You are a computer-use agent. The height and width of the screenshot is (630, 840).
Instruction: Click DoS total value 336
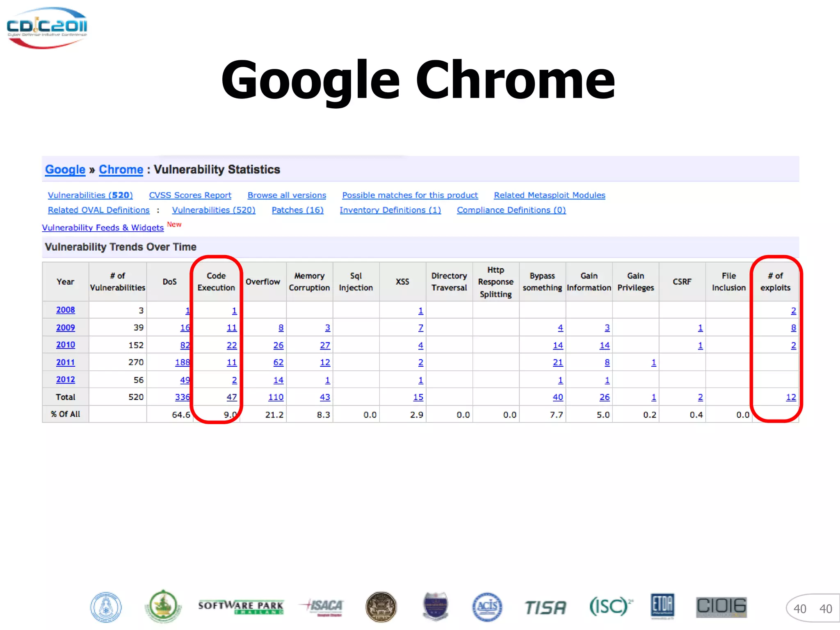pyautogui.click(x=183, y=397)
